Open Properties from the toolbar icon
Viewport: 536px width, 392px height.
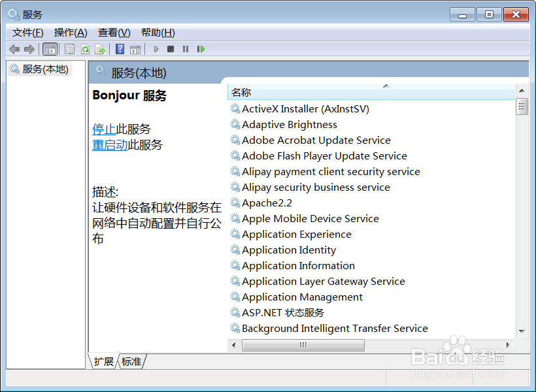[69, 49]
